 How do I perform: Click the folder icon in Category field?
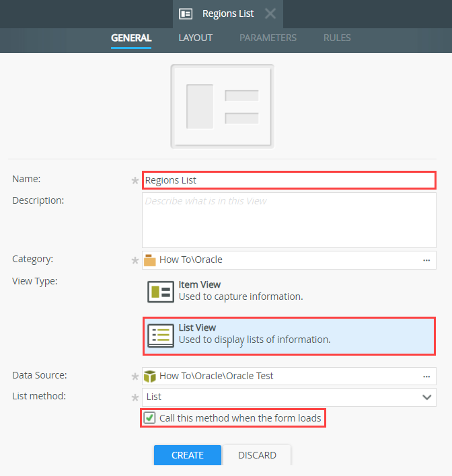[149, 260]
